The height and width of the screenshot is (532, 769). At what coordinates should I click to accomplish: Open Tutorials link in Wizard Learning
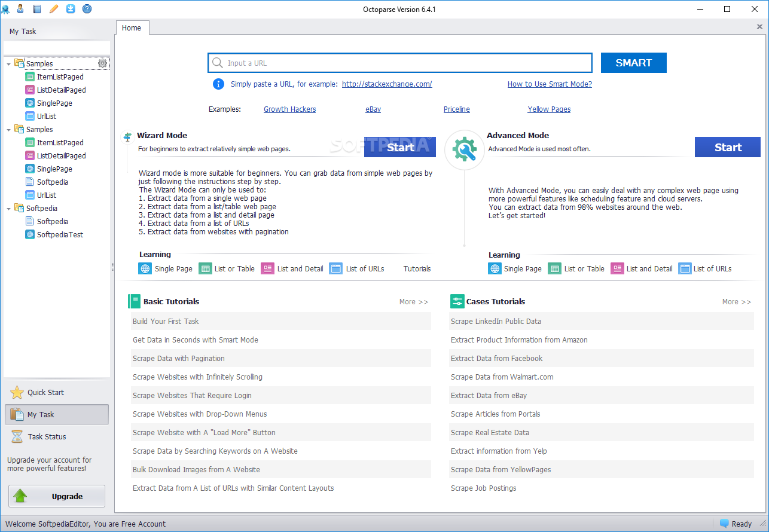(x=417, y=269)
